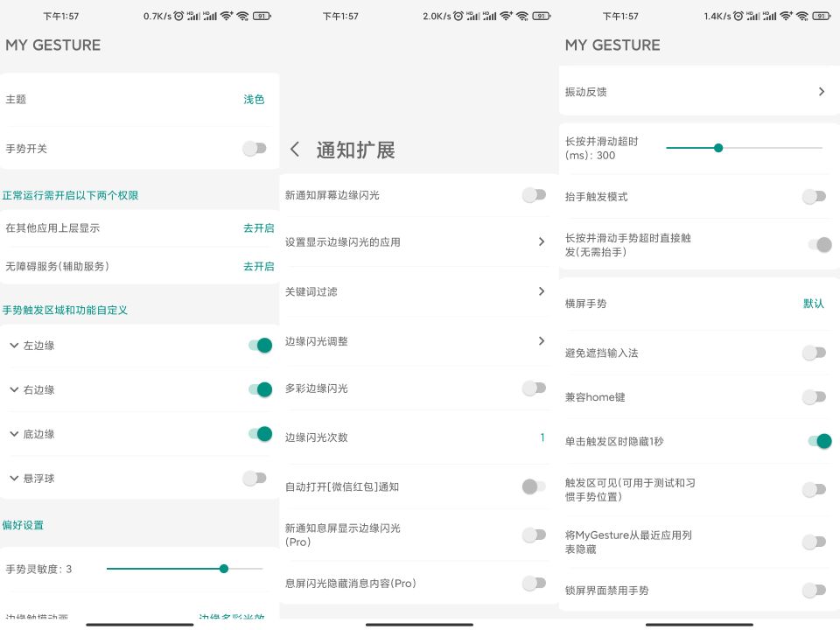This screenshot has width=840, height=630.
Task: Select 横屏手势 默认 option
Action: 813,304
